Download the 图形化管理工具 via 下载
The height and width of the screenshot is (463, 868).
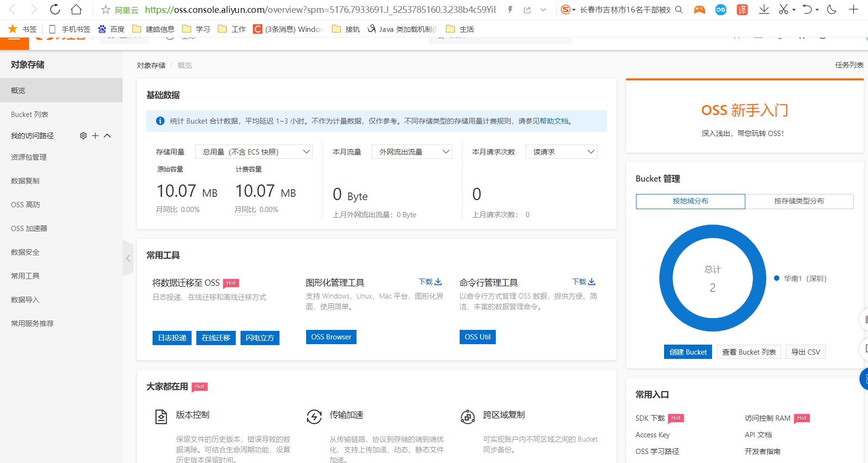pos(430,282)
